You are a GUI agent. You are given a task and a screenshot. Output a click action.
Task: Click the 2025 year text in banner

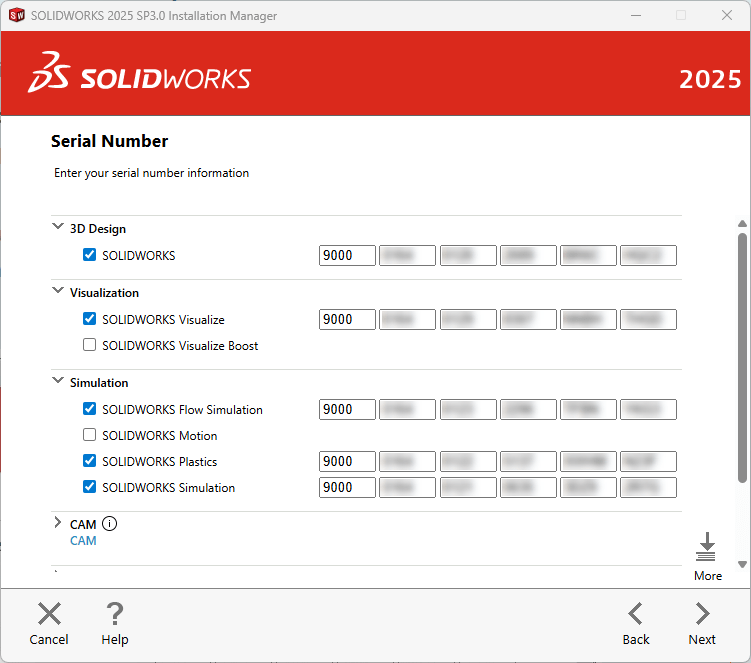pos(710,80)
